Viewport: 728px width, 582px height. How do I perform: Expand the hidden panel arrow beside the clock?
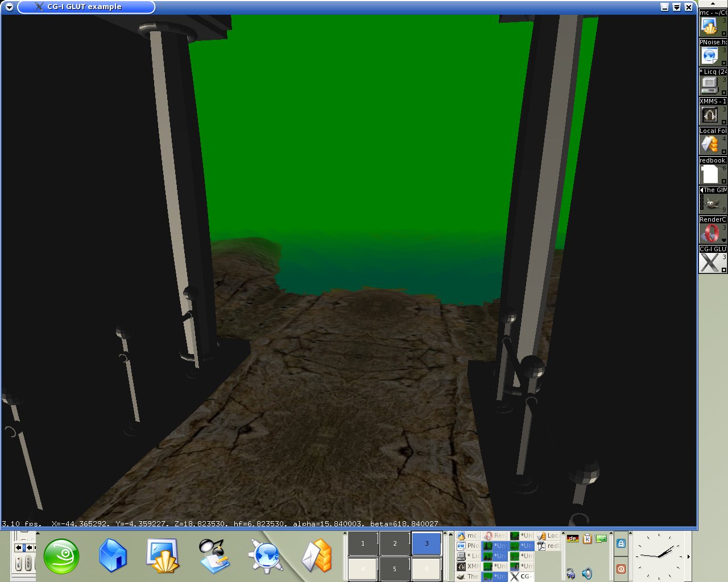coord(689,556)
